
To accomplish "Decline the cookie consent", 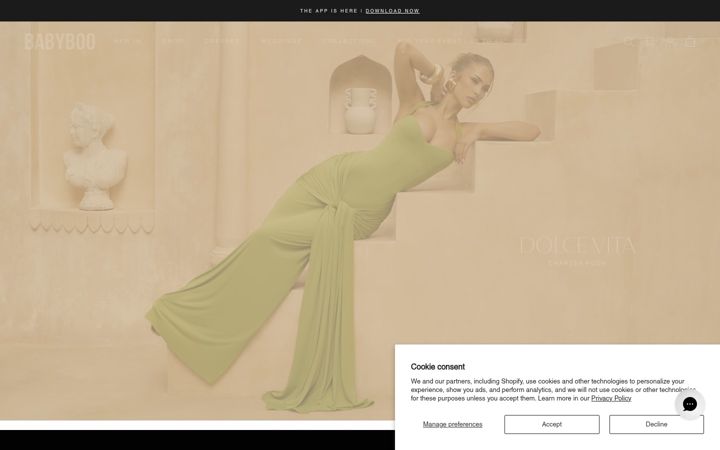I will [656, 424].
